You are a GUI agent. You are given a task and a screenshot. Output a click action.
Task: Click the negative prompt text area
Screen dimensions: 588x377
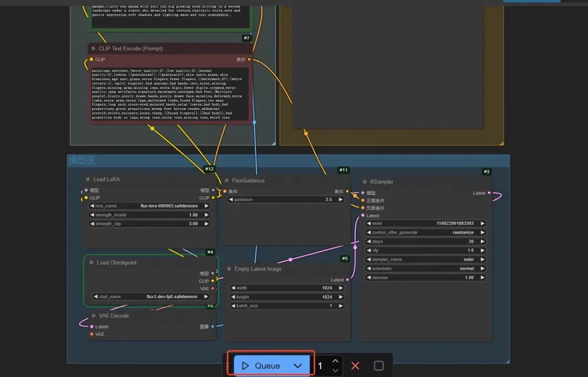tap(170, 94)
